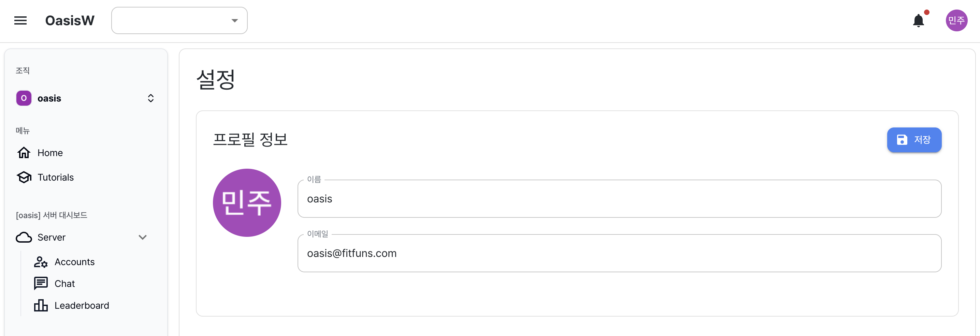Screen dimensions: 980x336
Task: Click the Tutorials graduation cap icon
Action: click(24, 178)
